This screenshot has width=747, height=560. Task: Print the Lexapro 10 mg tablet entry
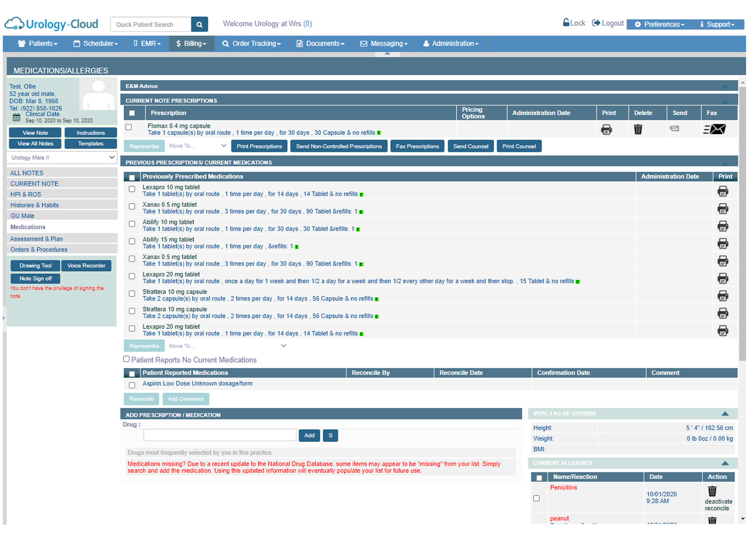point(723,191)
